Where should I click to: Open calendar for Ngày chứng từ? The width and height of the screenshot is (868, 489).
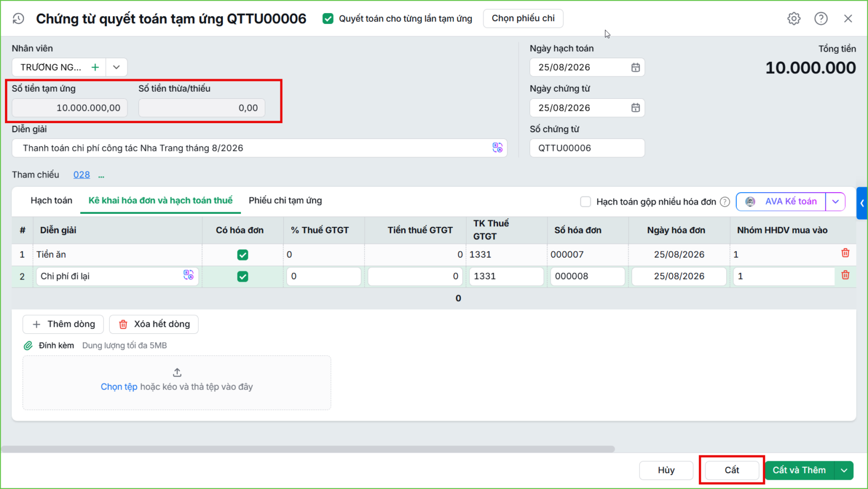[x=635, y=107]
